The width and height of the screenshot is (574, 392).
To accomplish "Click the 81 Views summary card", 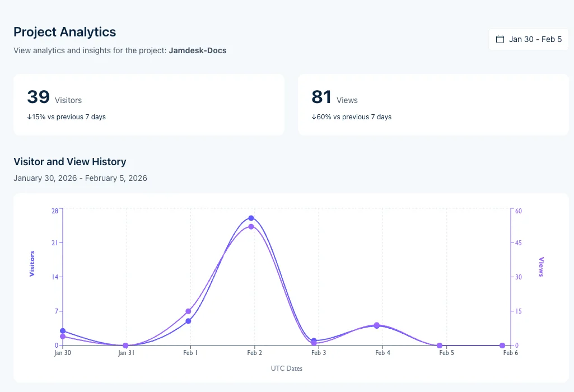I will tap(433, 104).
